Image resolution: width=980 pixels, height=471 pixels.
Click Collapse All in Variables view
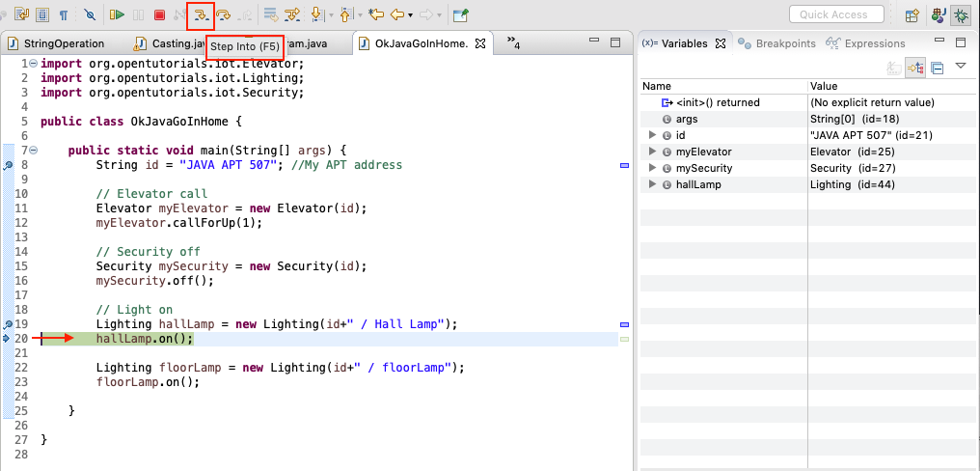pyautogui.click(x=937, y=69)
